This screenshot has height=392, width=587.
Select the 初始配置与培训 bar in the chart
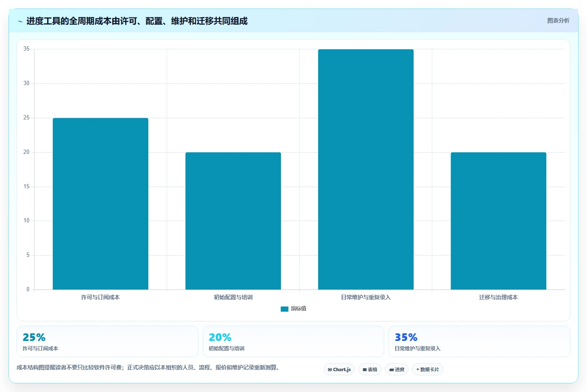233,221
